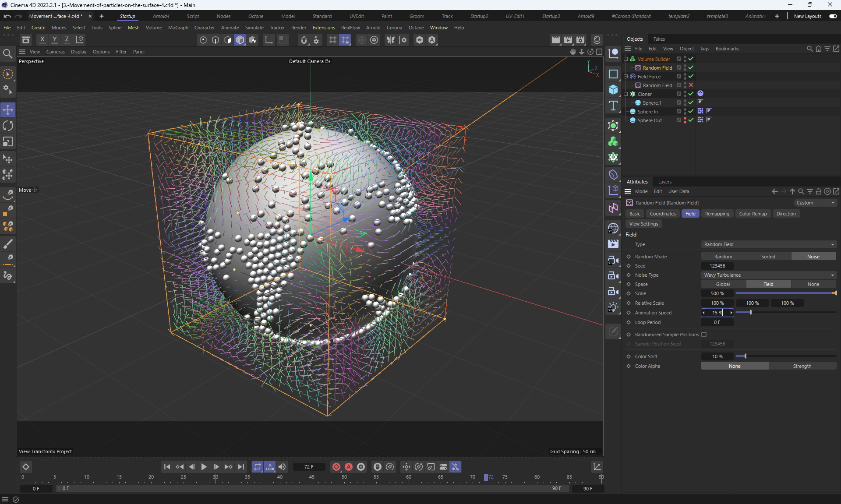Click the Cube primitive icon
This screenshot has width=841, height=504.
coord(613,90)
